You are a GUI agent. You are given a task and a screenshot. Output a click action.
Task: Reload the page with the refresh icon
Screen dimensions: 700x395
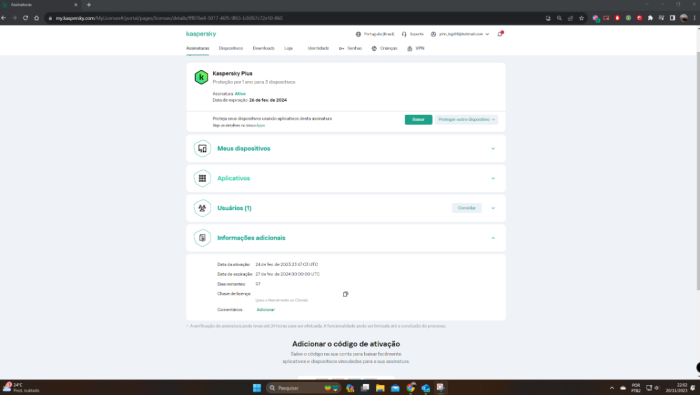coord(25,18)
